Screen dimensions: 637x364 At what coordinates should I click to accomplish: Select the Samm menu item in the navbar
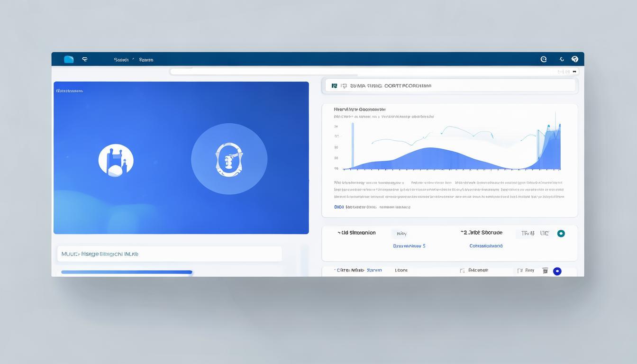[146, 59]
